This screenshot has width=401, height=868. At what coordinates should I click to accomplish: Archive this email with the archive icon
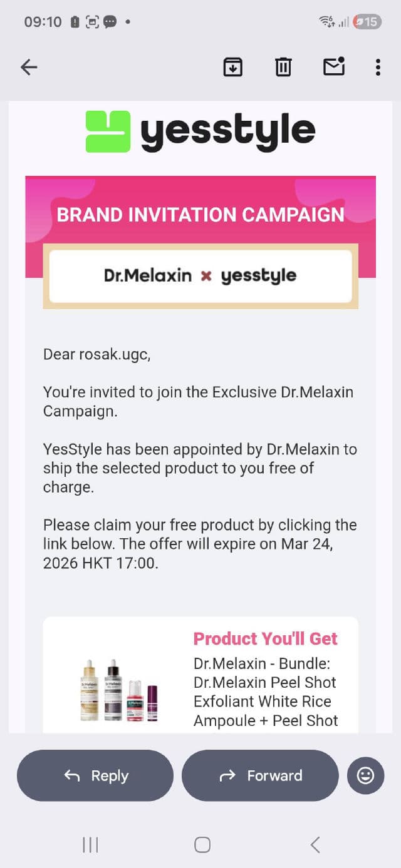233,67
